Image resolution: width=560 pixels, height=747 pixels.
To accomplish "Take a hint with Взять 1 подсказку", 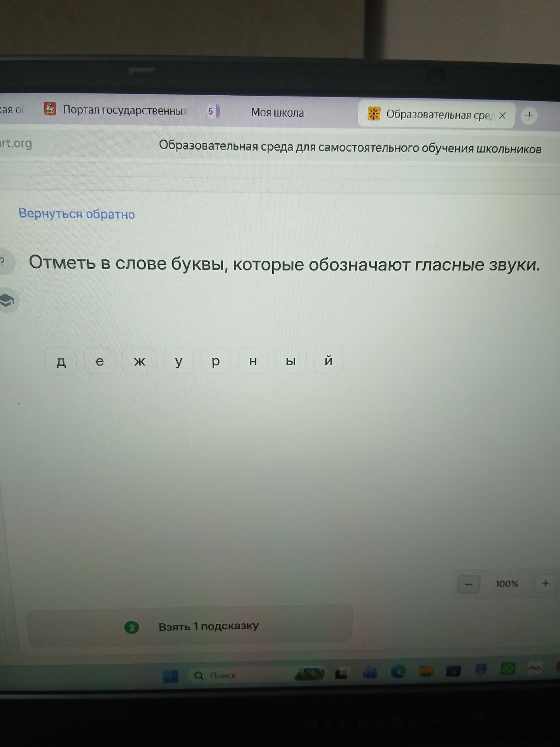I will (189, 626).
